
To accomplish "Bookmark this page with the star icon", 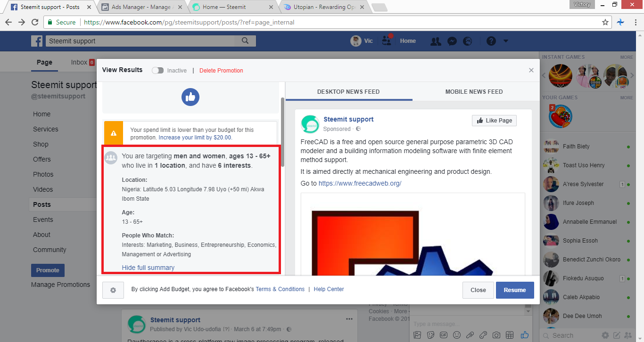I will coord(605,22).
